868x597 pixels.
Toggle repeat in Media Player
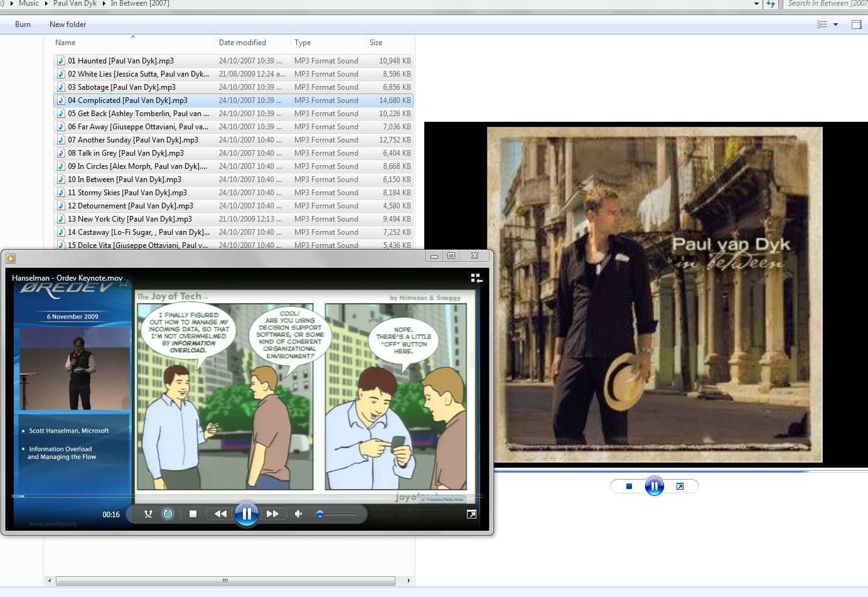(168, 514)
